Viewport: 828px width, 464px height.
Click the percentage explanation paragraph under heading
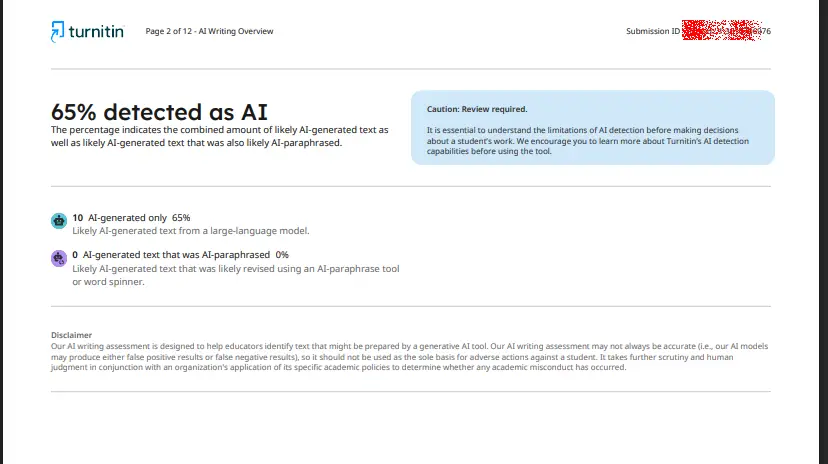point(220,136)
